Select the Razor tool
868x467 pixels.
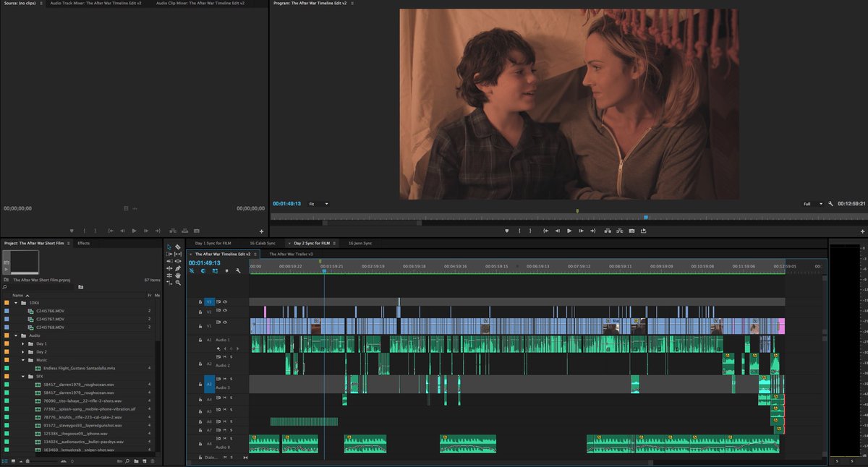click(178, 247)
